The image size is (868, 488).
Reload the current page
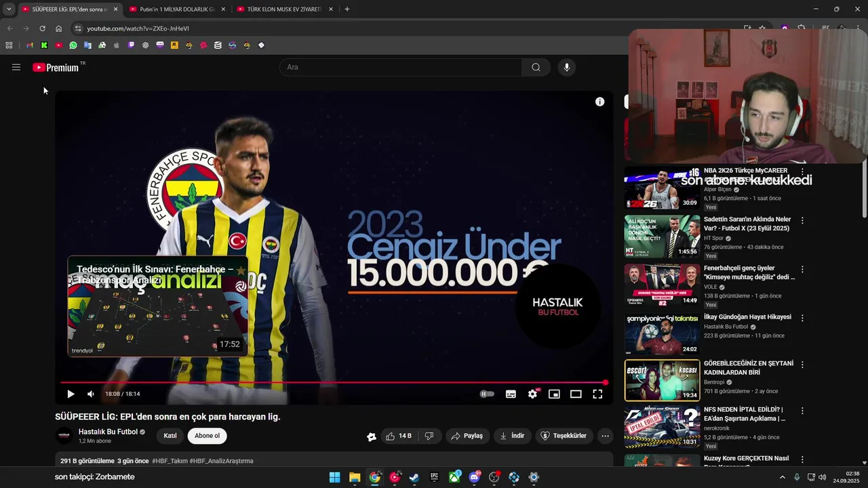(42, 28)
